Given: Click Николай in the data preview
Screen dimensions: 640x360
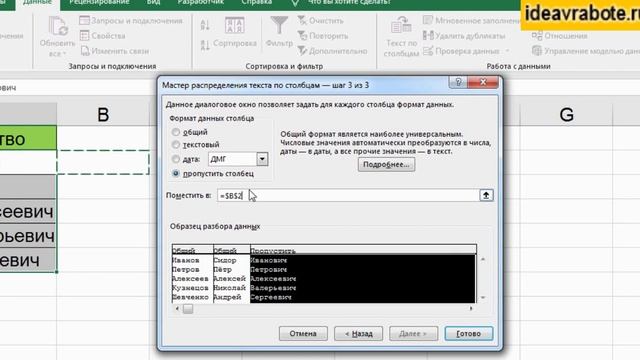Looking at the screenshot, I should coord(229,288).
